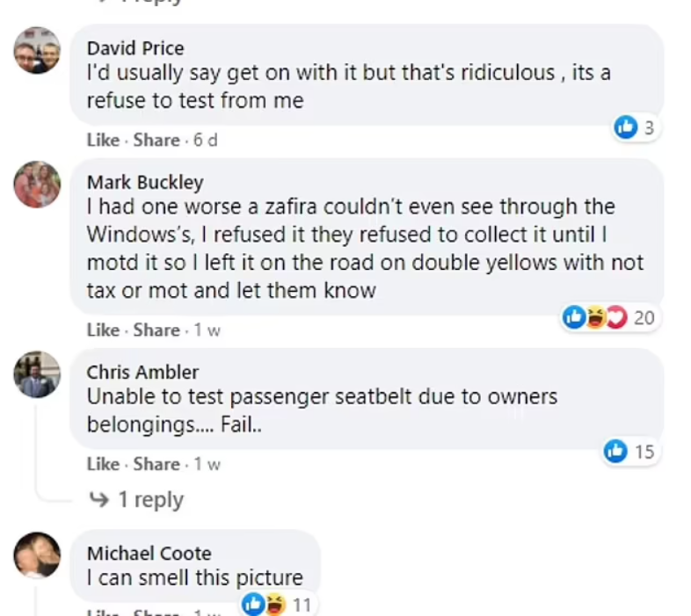Like Mark Buckley's comment
The width and height of the screenshot is (691, 616).
pos(103,330)
